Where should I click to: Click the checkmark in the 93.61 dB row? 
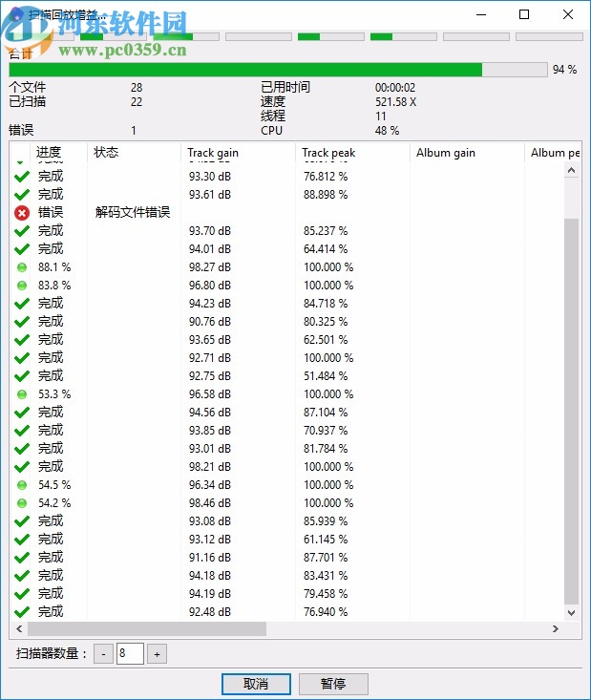tap(21, 195)
